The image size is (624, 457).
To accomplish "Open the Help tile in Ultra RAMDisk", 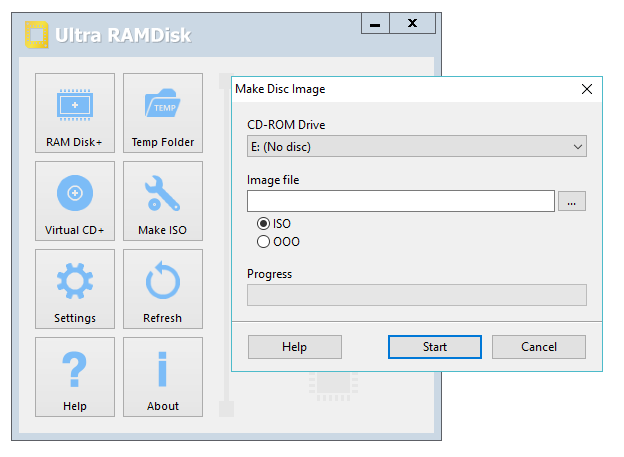I will click(x=75, y=377).
